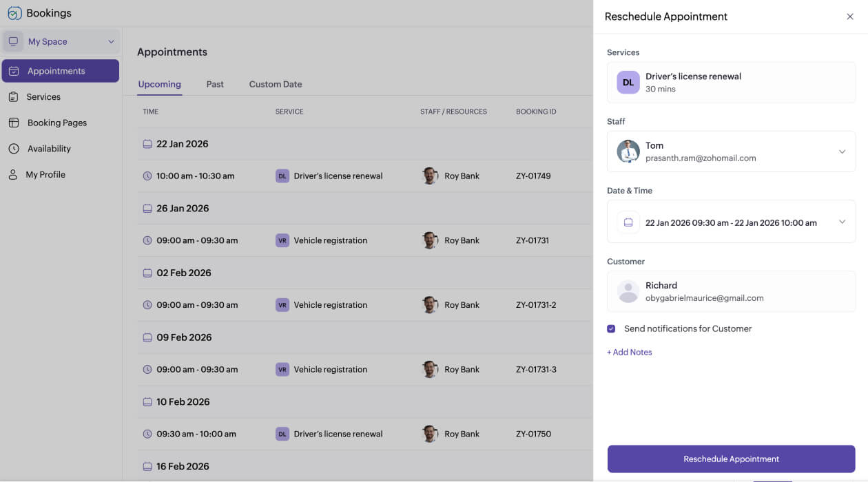Click the calendar icon beside 22 Jan 2026 heading

click(x=147, y=143)
